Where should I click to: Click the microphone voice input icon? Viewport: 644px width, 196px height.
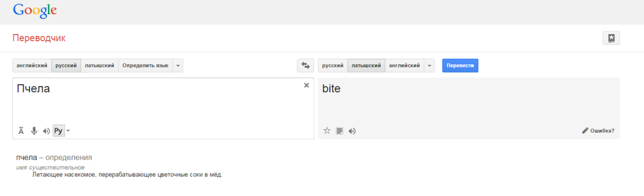pos(34,131)
